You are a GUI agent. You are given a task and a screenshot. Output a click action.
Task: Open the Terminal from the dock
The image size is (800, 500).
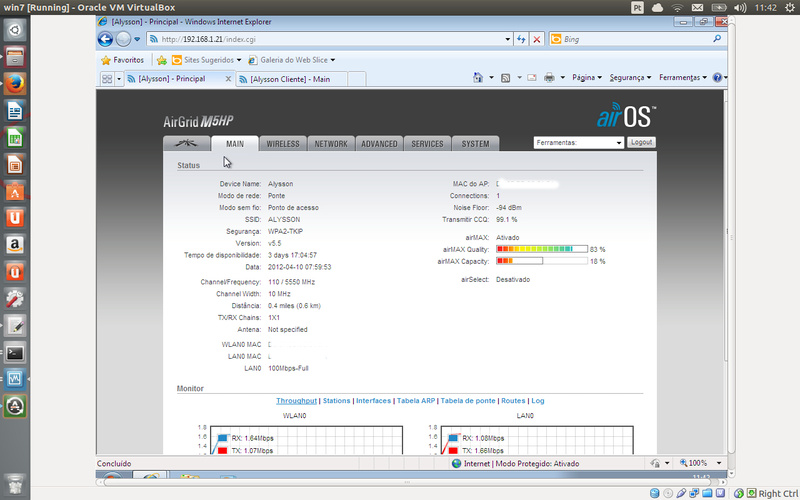15,353
